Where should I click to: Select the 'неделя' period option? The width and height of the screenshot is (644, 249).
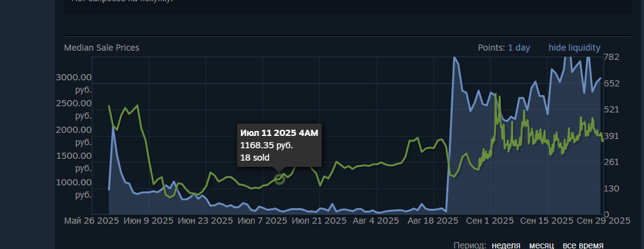[x=506, y=245]
